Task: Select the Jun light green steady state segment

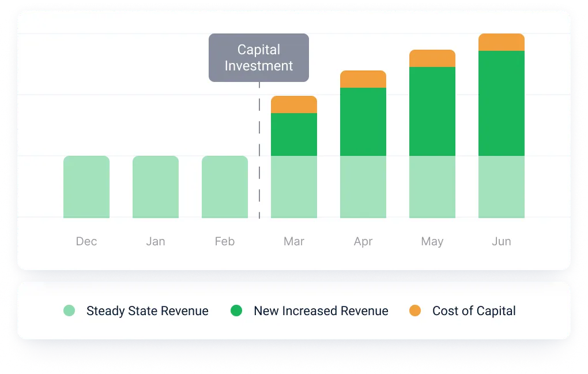Action: (502, 187)
